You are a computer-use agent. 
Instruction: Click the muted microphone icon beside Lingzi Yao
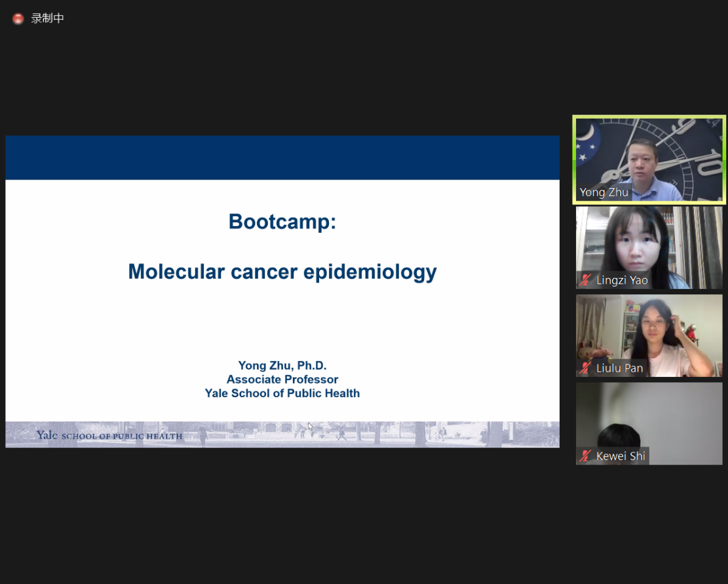tap(585, 280)
